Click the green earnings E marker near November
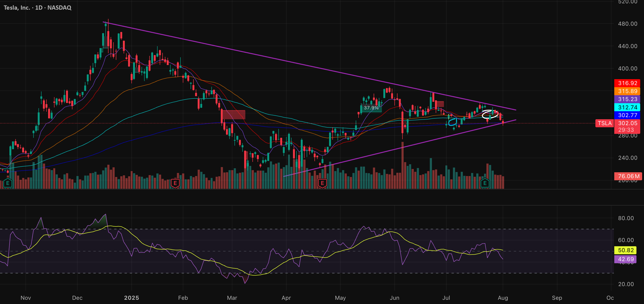Screen dimensions: 644x304 coord(8,183)
